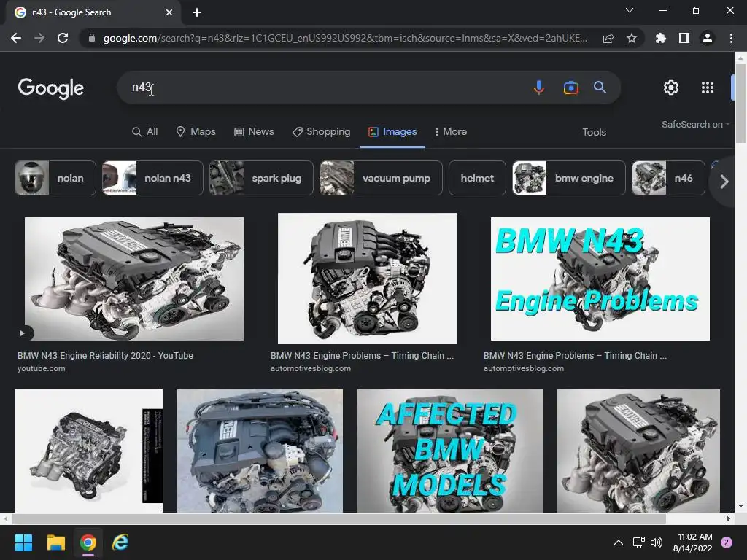Filter by the helmet chip
747x560 pixels.
point(477,178)
